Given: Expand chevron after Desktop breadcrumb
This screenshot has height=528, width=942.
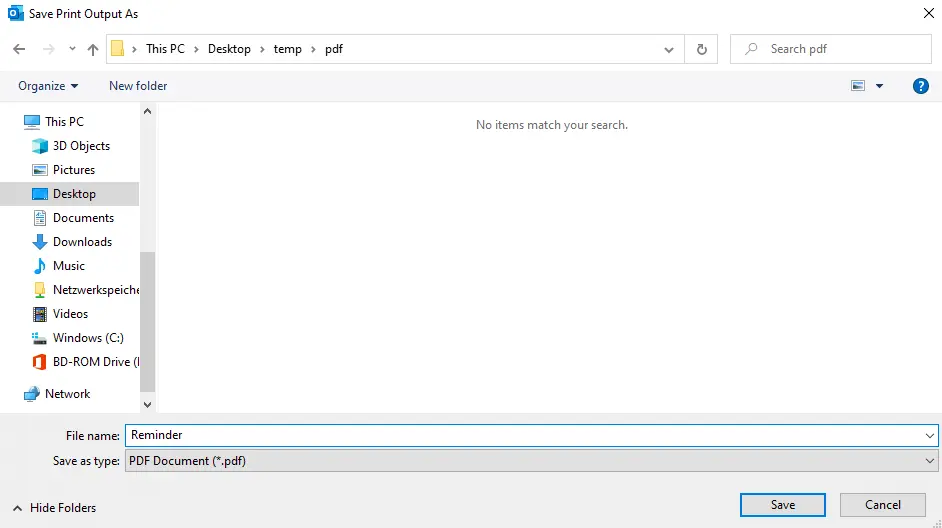Looking at the screenshot, I should coord(262,49).
